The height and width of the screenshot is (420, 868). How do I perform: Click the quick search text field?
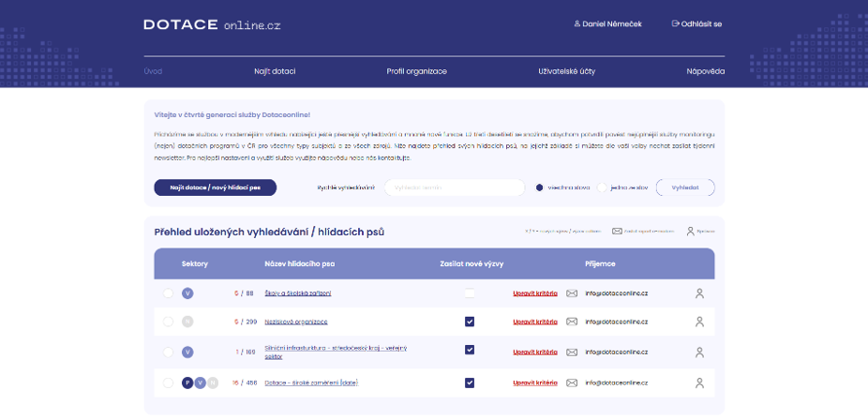(454, 187)
